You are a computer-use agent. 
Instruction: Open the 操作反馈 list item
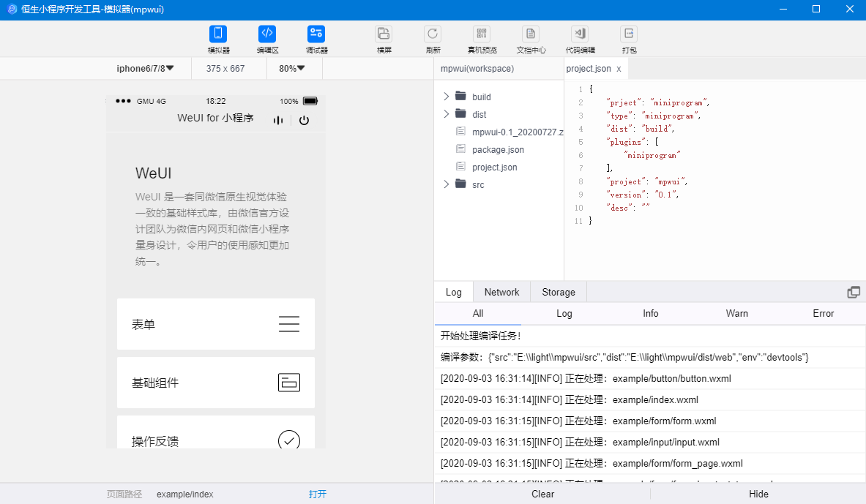click(x=215, y=432)
